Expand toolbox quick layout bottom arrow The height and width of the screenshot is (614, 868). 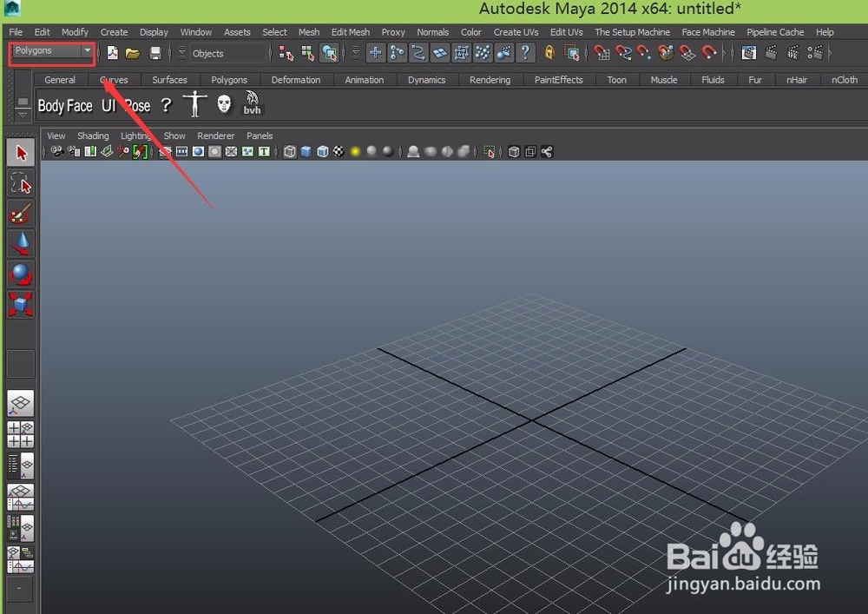click(x=20, y=589)
